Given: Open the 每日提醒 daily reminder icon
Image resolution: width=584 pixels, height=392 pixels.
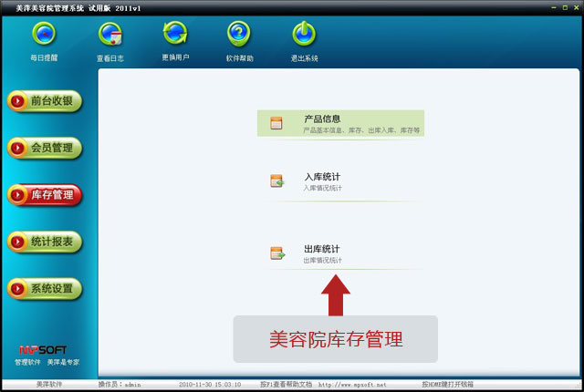Looking at the screenshot, I should pos(43,36).
